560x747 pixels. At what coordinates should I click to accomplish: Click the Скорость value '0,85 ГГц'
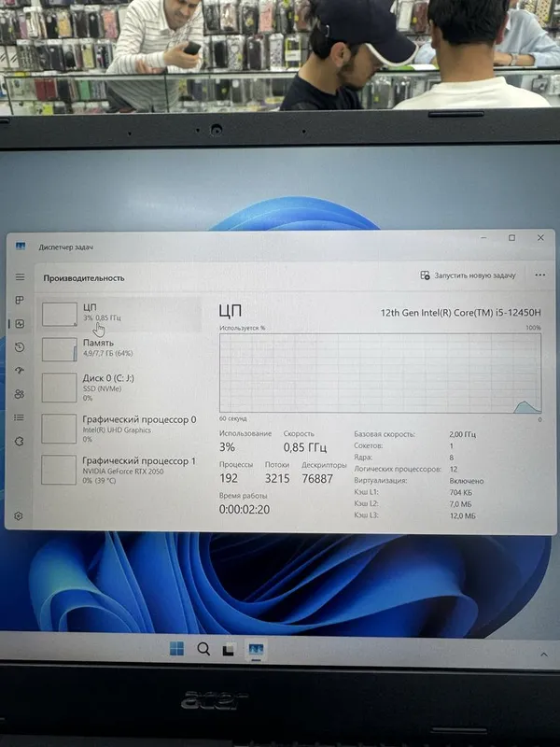[305, 447]
